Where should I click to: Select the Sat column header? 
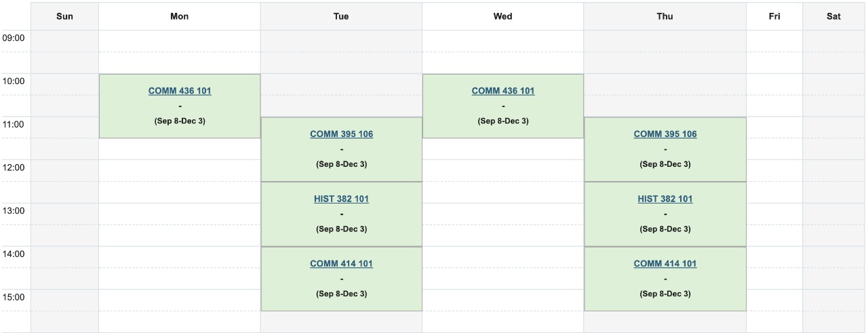click(x=833, y=16)
